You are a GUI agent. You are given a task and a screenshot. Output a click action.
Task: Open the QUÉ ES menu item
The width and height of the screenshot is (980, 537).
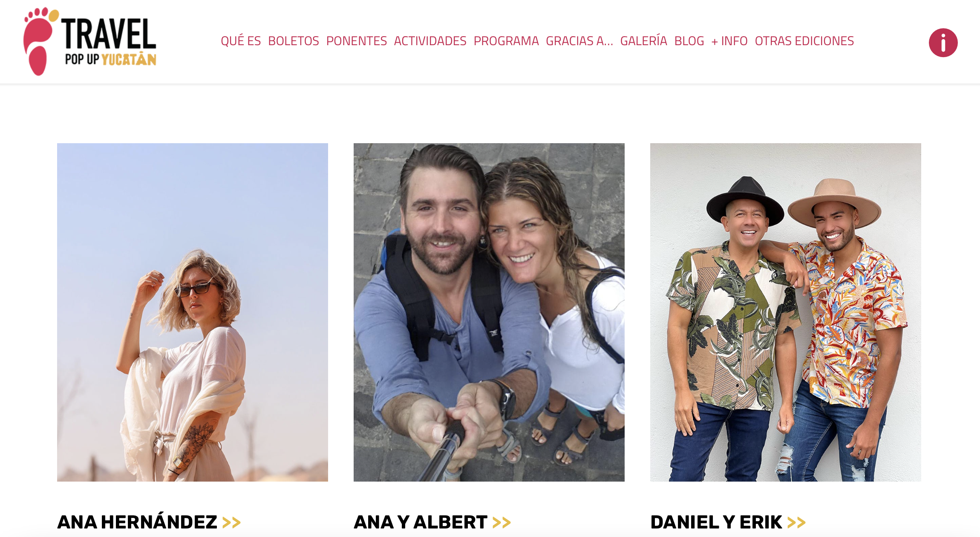point(241,41)
